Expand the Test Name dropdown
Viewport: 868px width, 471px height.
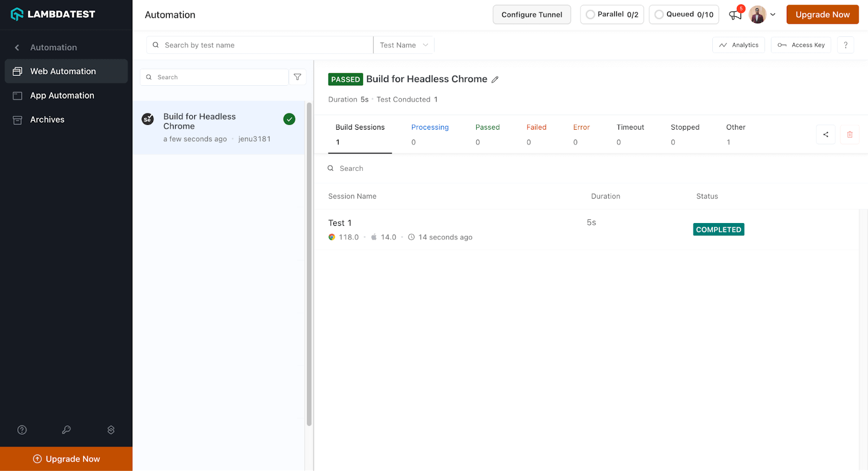404,45
